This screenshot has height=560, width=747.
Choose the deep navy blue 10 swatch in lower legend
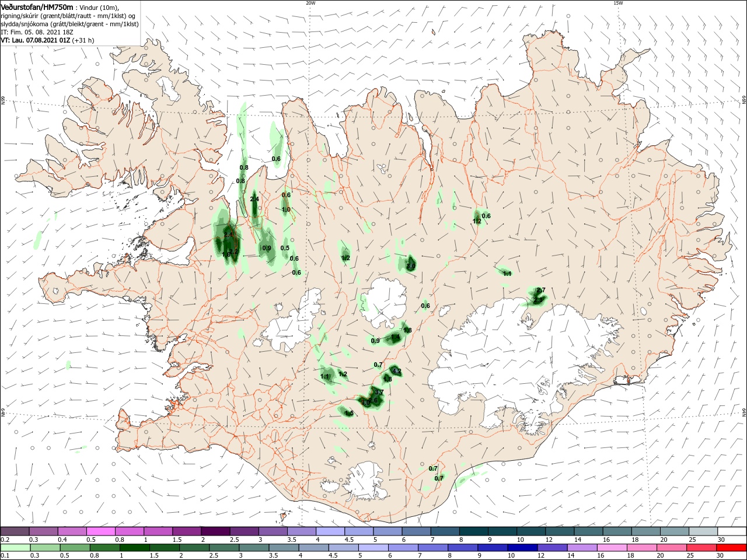pyautogui.click(x=523, y=548)
